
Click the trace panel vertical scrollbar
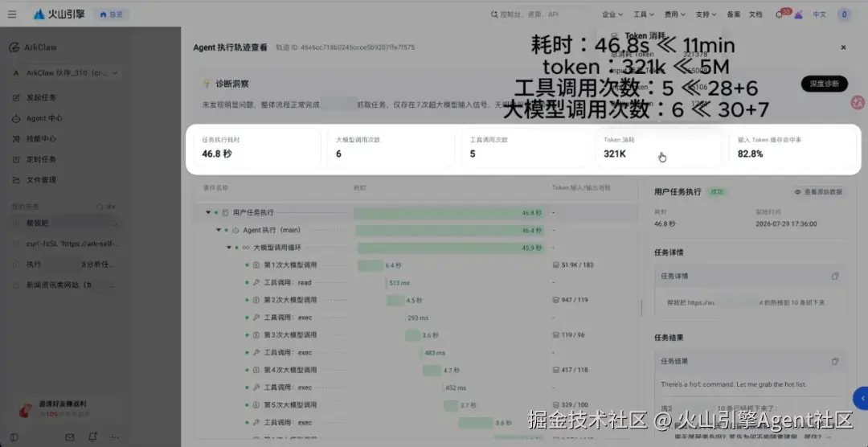pos(641,307)
